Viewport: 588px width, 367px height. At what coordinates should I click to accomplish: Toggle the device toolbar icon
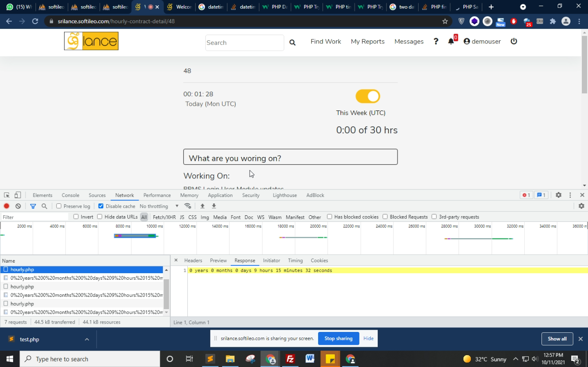[x=18, y=195]
